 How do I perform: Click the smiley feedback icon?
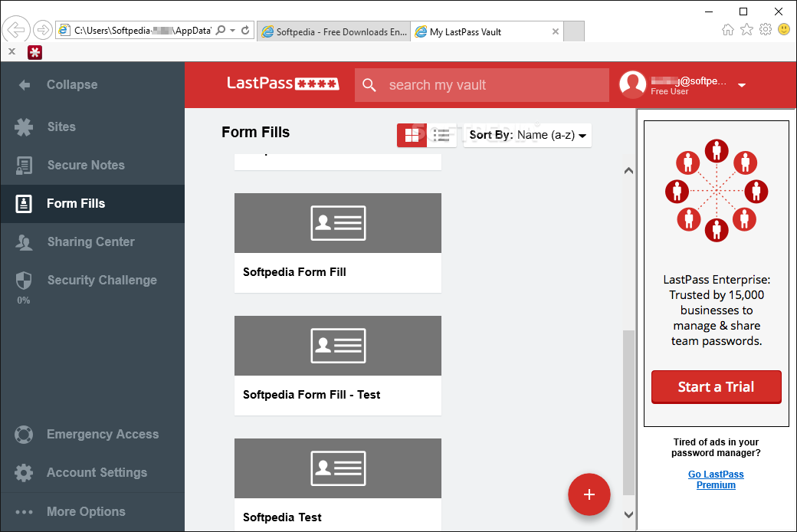point(784,29)
